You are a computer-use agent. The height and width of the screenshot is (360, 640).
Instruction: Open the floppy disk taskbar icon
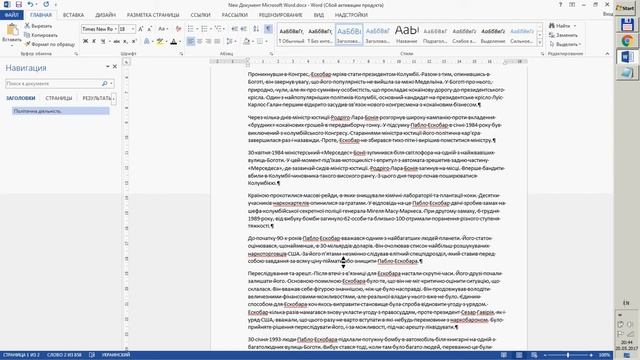627,25
